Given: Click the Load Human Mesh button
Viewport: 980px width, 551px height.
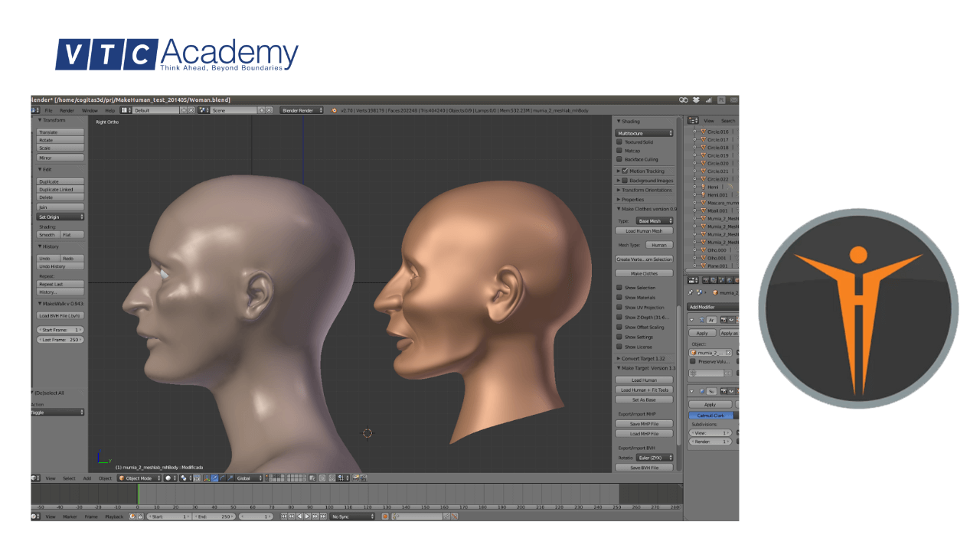Looking at the screenshot, I should (x=644, y=230).
